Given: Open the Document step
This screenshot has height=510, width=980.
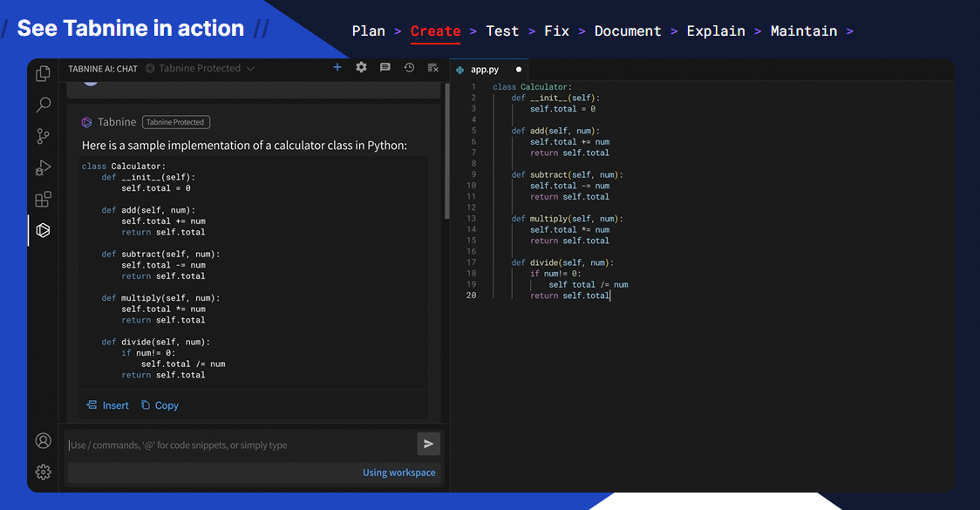Looking at the screenshot, I should pyautogui.click(x=628, y=31).
